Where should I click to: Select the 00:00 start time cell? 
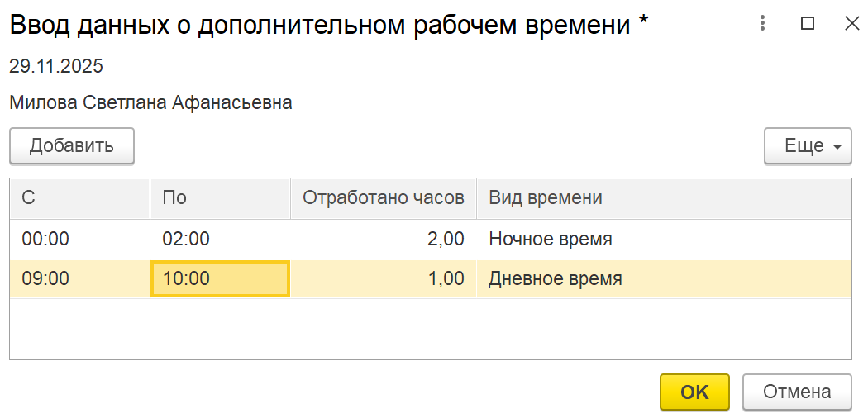coord(46,240)
